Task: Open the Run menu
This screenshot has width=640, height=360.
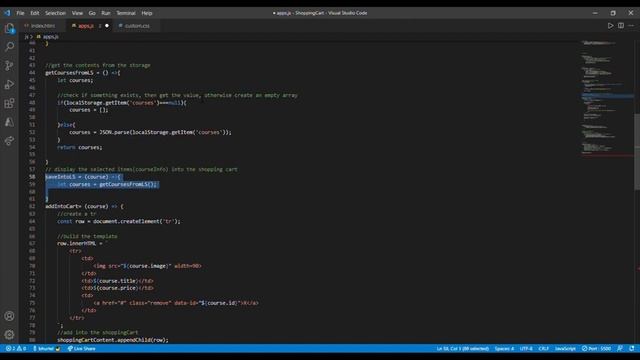Action: pyautogui.click(x=106, y=13)
